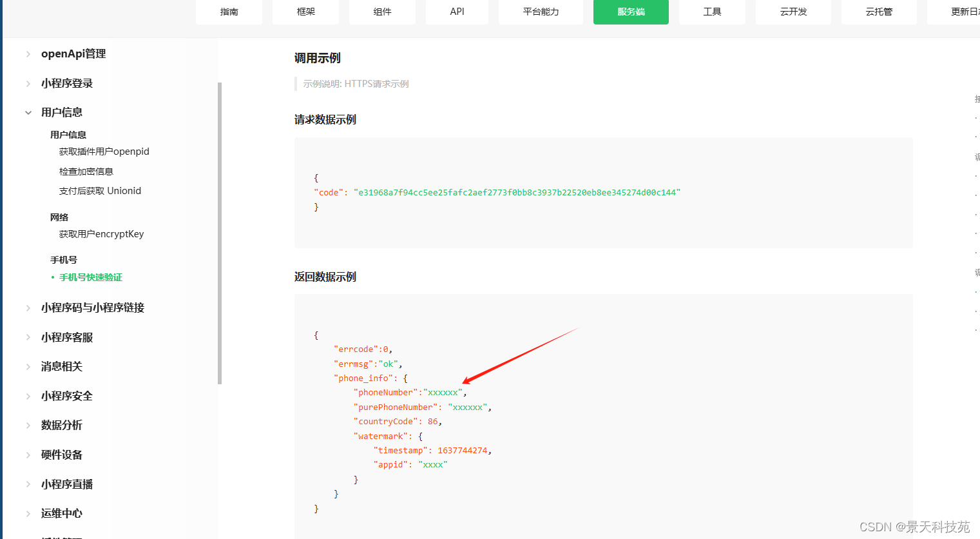Open the 组件 tab
Viewport: 980px width, 539px height.
click(382, 12)
